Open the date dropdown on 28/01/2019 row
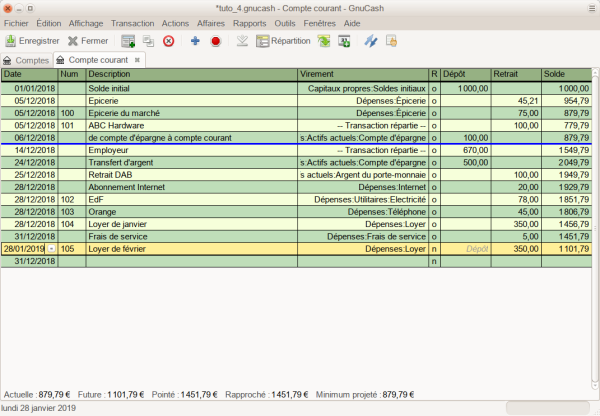 point(51,249)
